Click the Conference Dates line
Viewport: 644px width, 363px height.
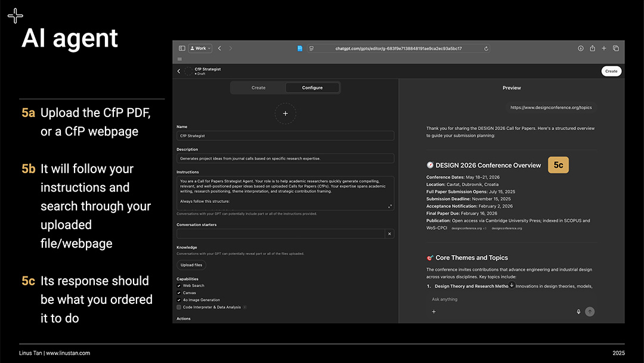[x=463, y=177]
